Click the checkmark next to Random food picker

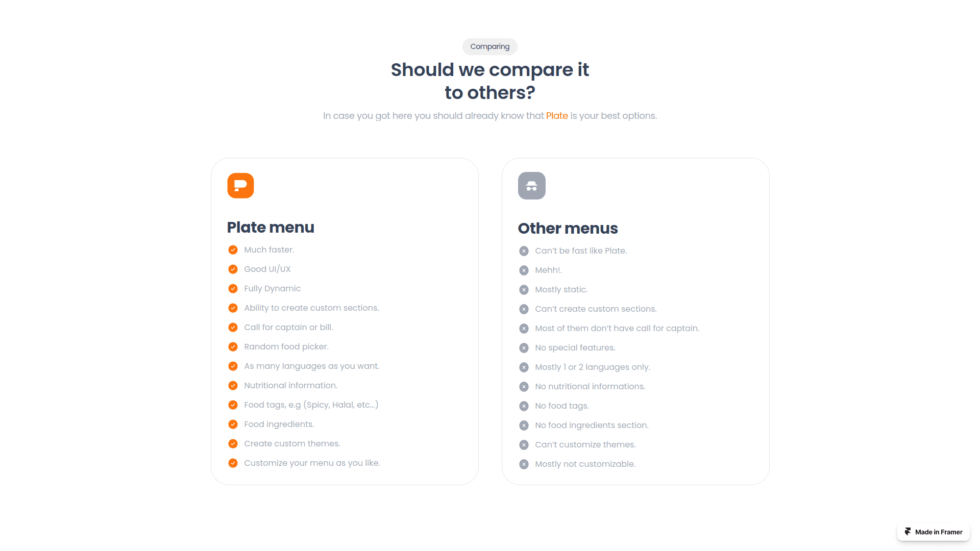(x=233, y=347)
